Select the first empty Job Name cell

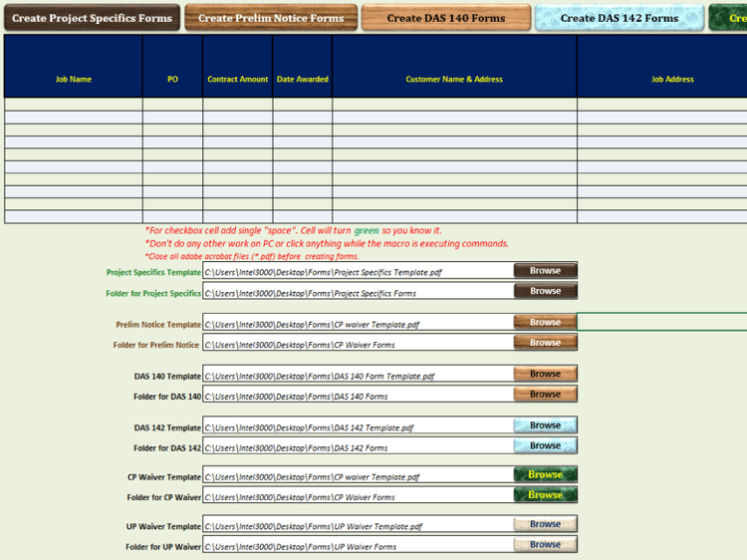click(x=74, y=105)
